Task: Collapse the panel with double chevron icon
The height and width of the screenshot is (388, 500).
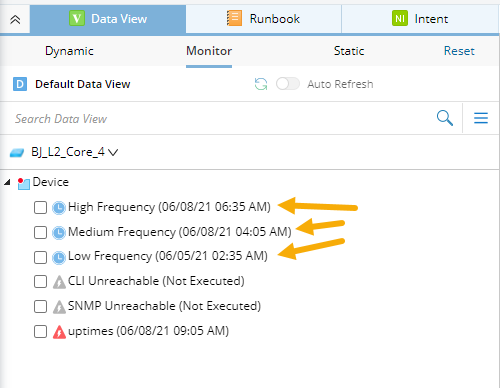Action: (x=15, y=20)
